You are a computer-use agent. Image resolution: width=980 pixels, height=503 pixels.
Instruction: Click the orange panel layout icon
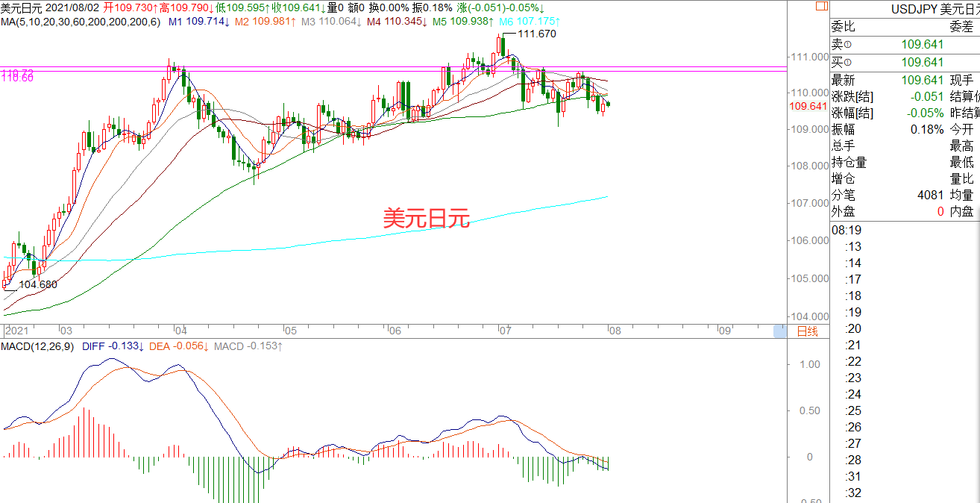pyautogui.click(x=821, y=5)
